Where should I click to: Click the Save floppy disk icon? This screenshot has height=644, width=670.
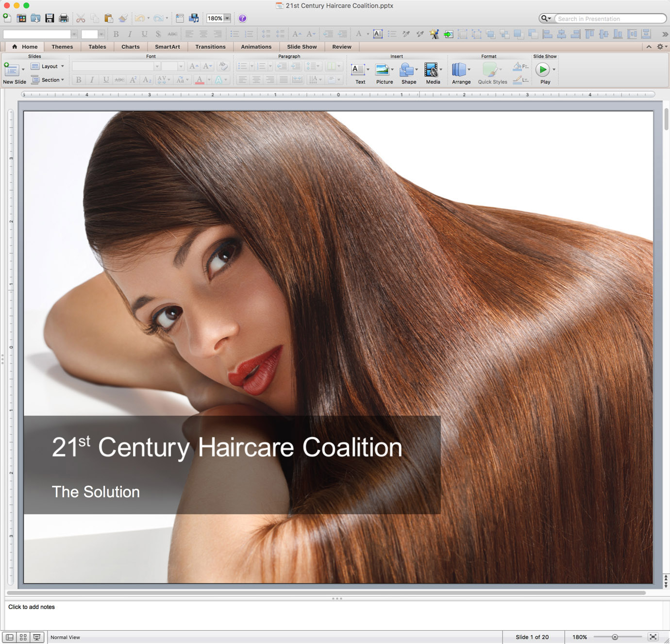click(x=50, y=18)
